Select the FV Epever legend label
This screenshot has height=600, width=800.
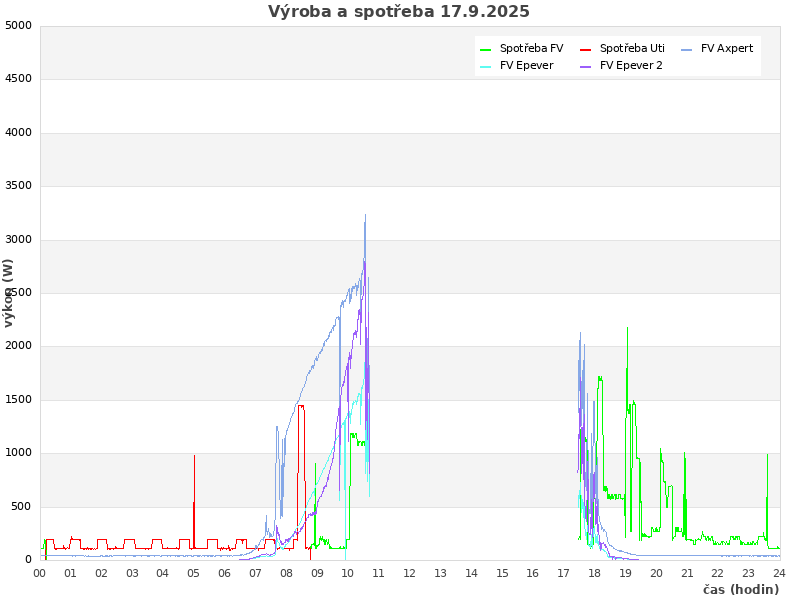526,66
